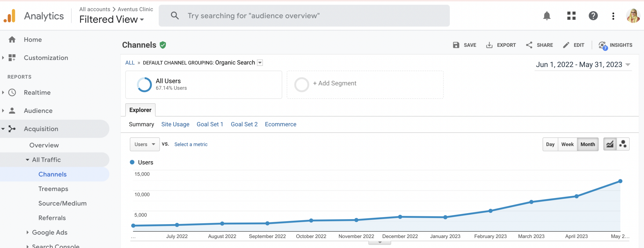Screen dimensions: 644x248
Task: Set chart granularity to Day
Action: [550, 144]
